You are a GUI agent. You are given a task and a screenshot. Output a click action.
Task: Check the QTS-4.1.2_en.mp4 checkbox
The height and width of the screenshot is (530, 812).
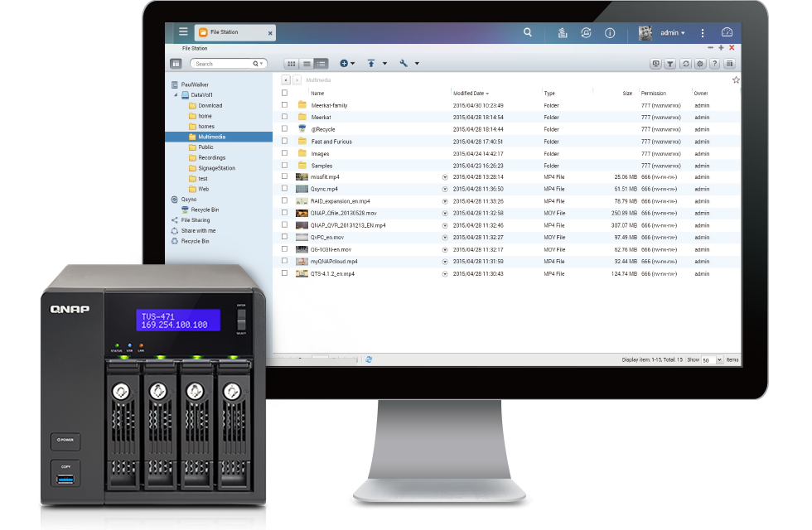pos(284,272)
